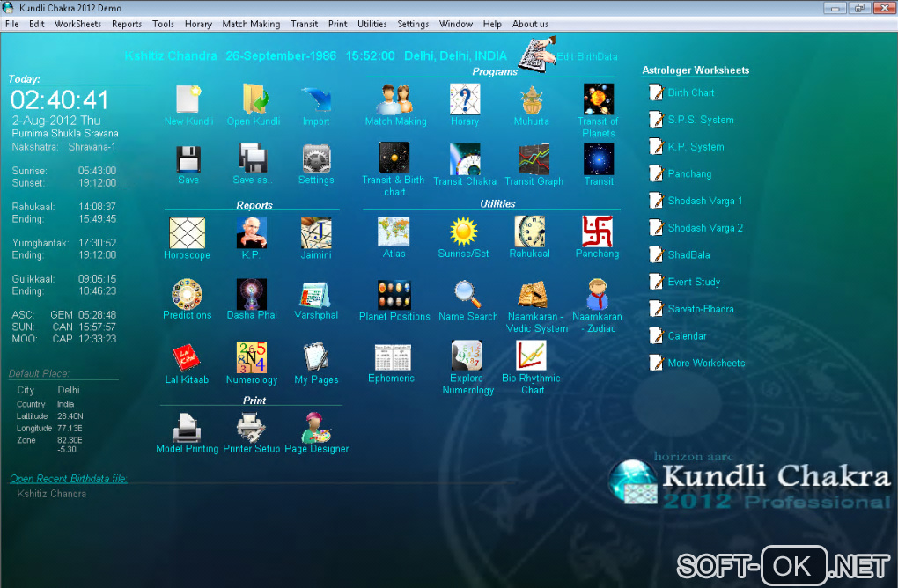Image resolution: width=898 pixels, height=588 pixels.
Task: Click the birth date 26-September-1986
Action: (x=281, y=56)
